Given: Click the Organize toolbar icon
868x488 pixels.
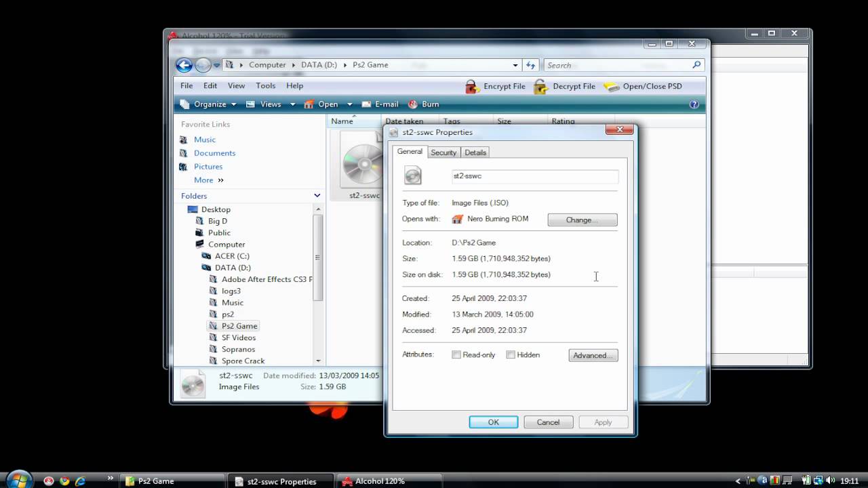Looking at the screenshot, I should pos(184,104).
